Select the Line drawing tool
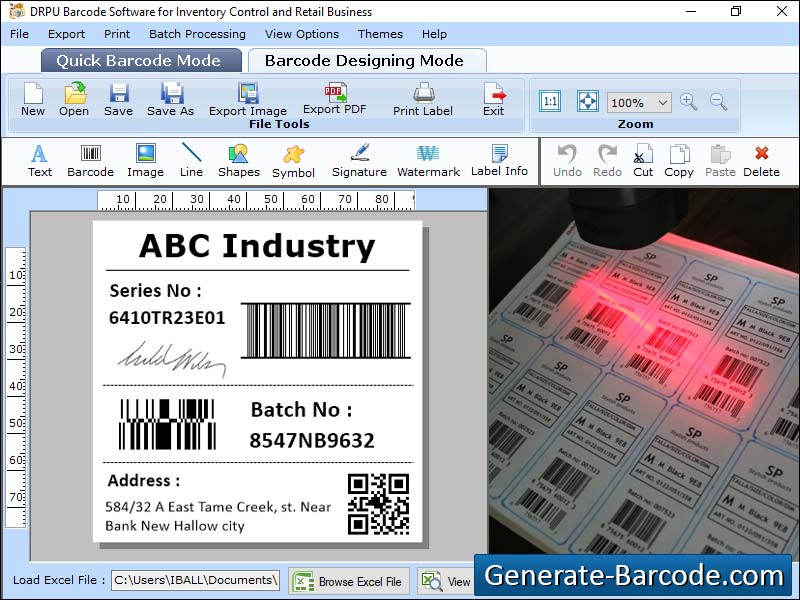The width and height of the screenshot is (800, 600). [x=191, y=160]
